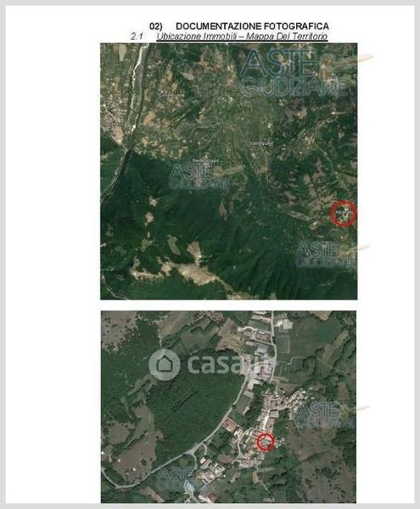Click the place label starting with Vall
The height and width of the screenshot is (509, 420).
click(260, 143)
